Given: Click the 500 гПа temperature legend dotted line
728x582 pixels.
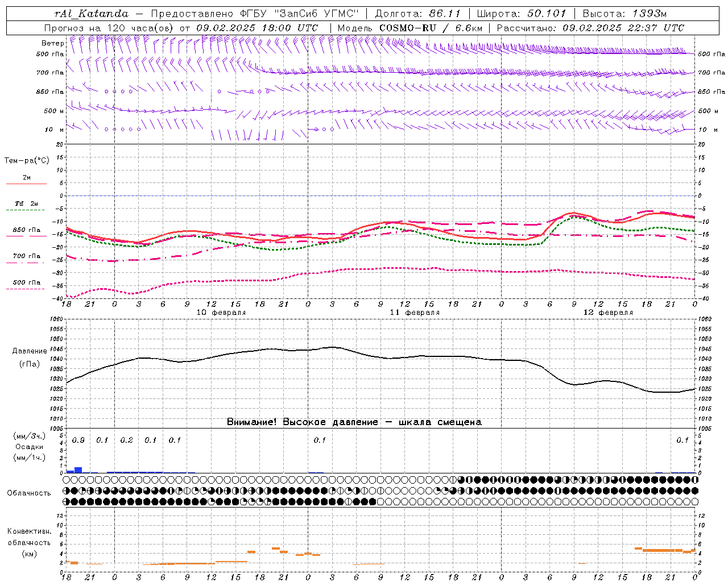Looking at the screenshot, I should point(25,289).
